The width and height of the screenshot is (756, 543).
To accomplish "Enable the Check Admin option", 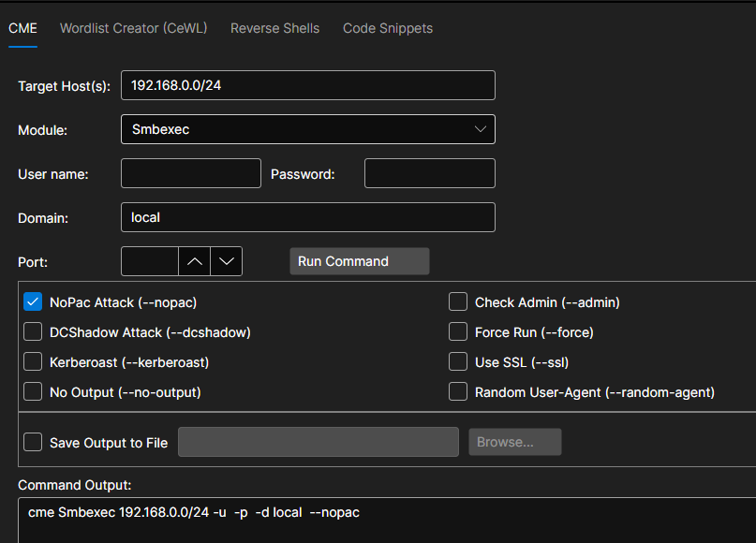I will (458, 301).
